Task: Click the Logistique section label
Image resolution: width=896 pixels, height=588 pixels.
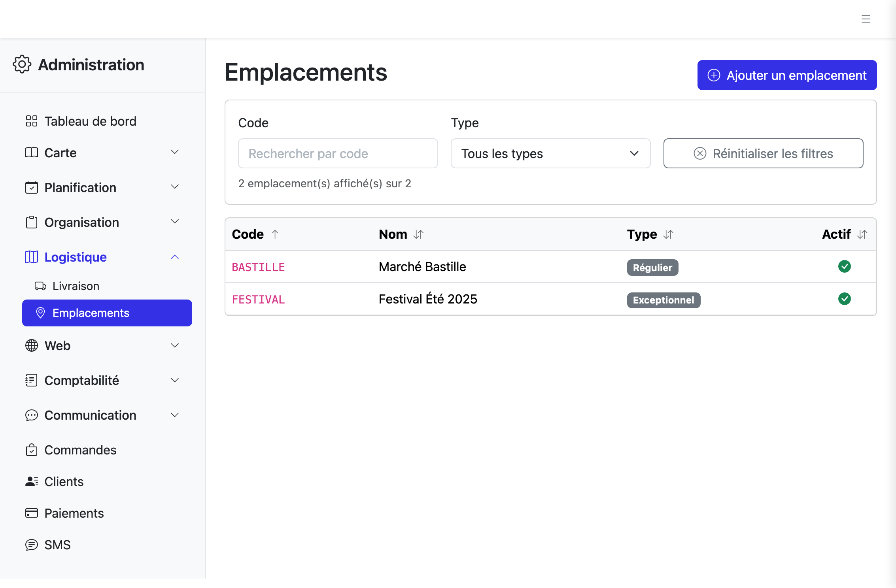Action: point(76,257)
